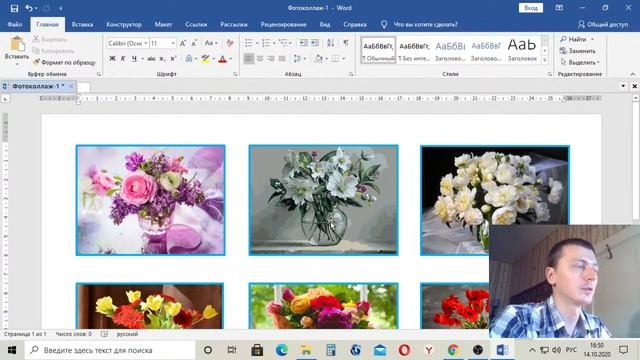The image size is (640, 360).
Task: Apply the Заголовок (Title) style
Action: [x=522, y=50]
